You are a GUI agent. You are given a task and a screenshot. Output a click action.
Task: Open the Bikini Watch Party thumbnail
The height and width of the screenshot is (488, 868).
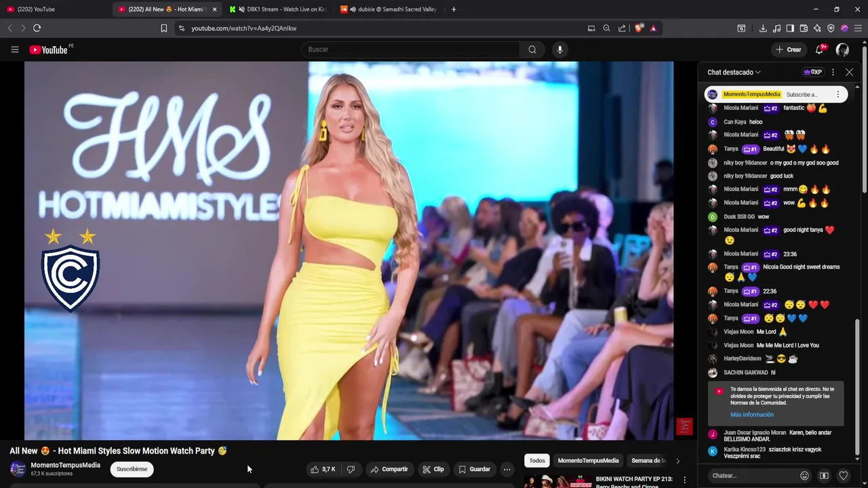tap(557, 481)
